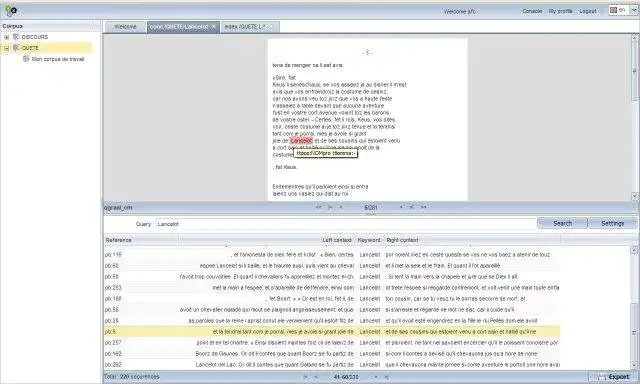Select the concordance row pb:26
Screen dimensions: 640x384
[332, 321]
